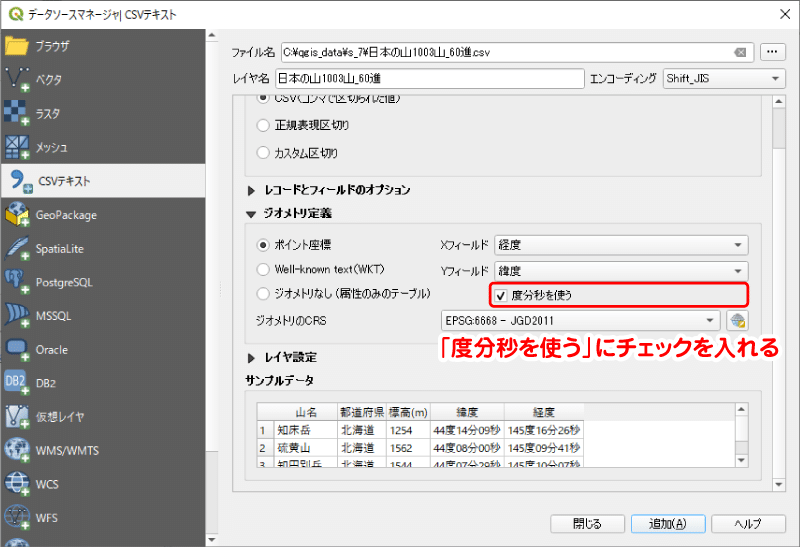Viewport: 800px width, 547px height.
Task: Open the Xフィールド 経度 dropdown
Action: [x=621, y=245]
